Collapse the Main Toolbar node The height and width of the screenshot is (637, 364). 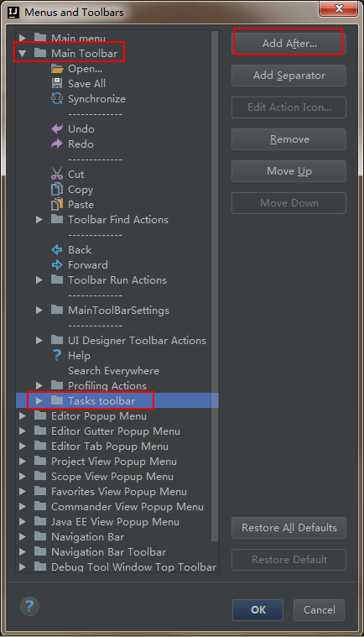[x=23, y=53]
